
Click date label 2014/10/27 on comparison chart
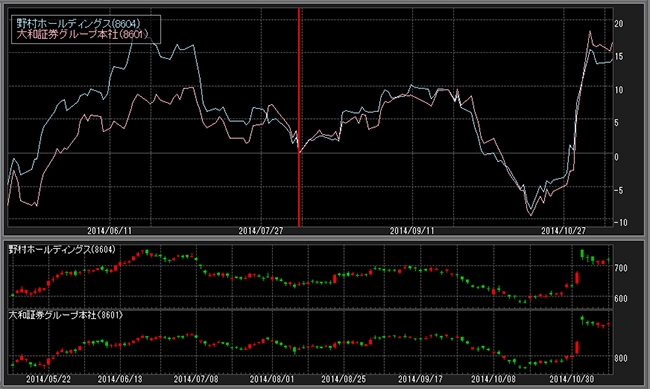pyautogui.click(x=563, y=231)
